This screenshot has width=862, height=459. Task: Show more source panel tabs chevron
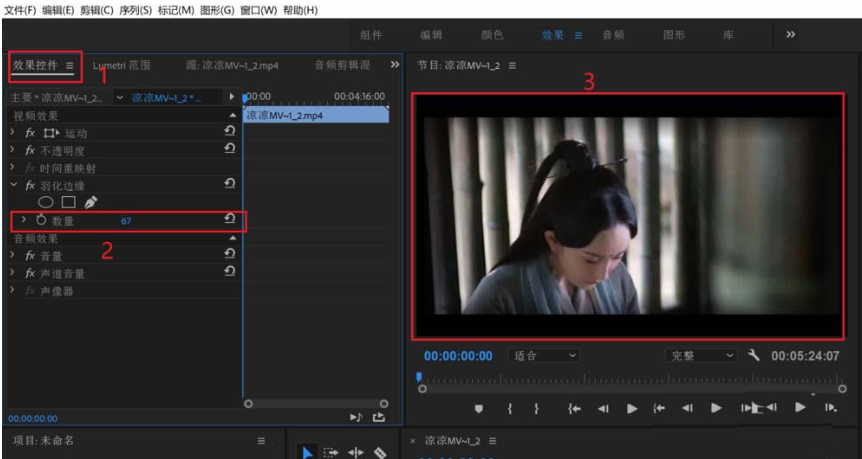(x=395, y=64)
